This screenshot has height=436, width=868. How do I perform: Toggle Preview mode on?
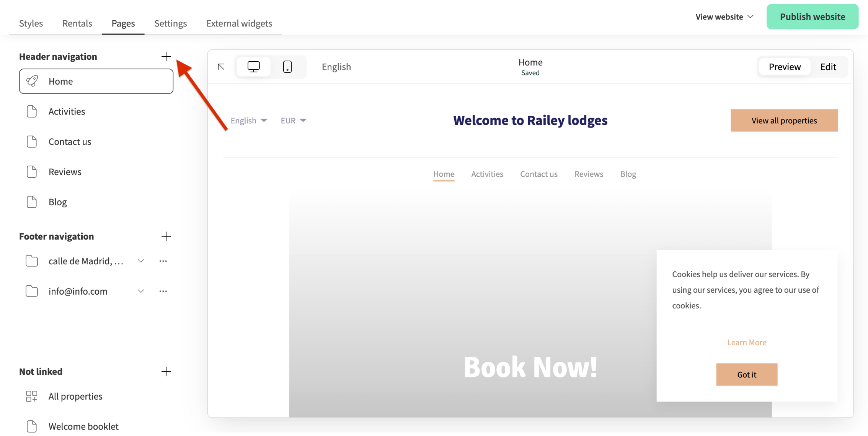784,66
